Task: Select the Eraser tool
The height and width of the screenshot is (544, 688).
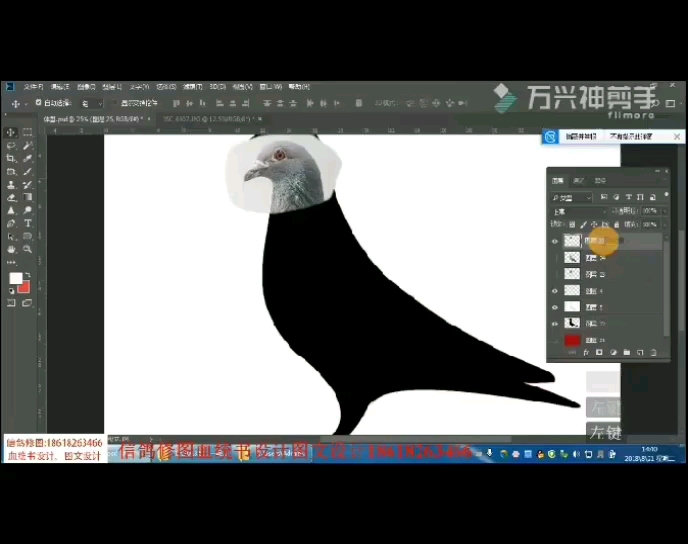Action: tap(11, 197)
